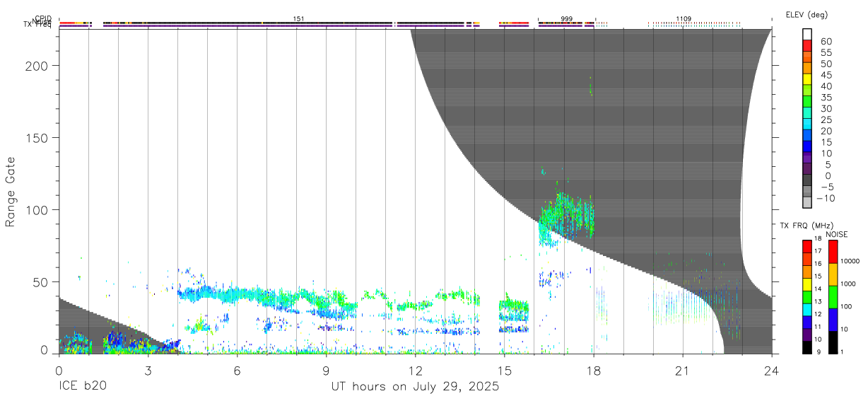Click the 'ELEV (deg)' legend title
Image resolution: width=868 pixels, height=401 pixels.
click(x=807, y=15)
